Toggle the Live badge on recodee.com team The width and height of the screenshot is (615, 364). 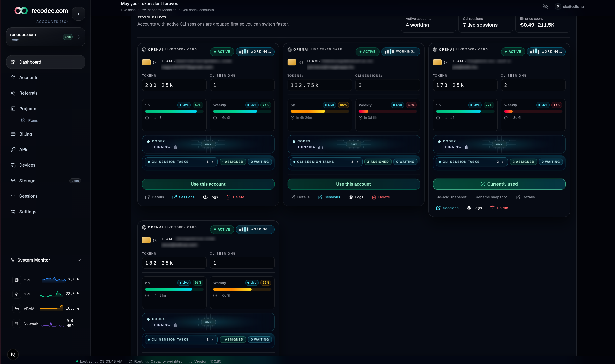[68, 37]
